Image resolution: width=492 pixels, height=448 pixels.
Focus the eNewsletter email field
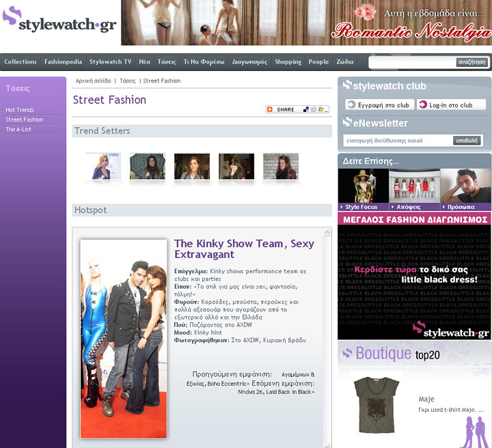398,141
